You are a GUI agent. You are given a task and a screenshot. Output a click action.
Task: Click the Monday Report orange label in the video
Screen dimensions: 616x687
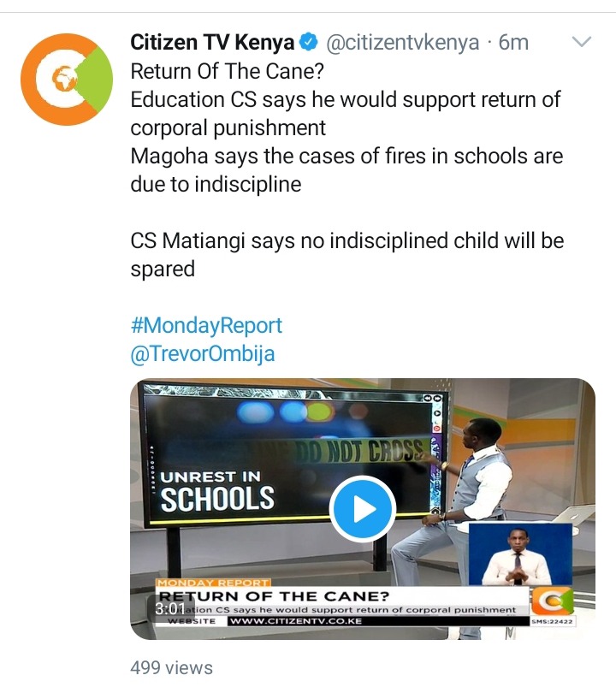213,583
